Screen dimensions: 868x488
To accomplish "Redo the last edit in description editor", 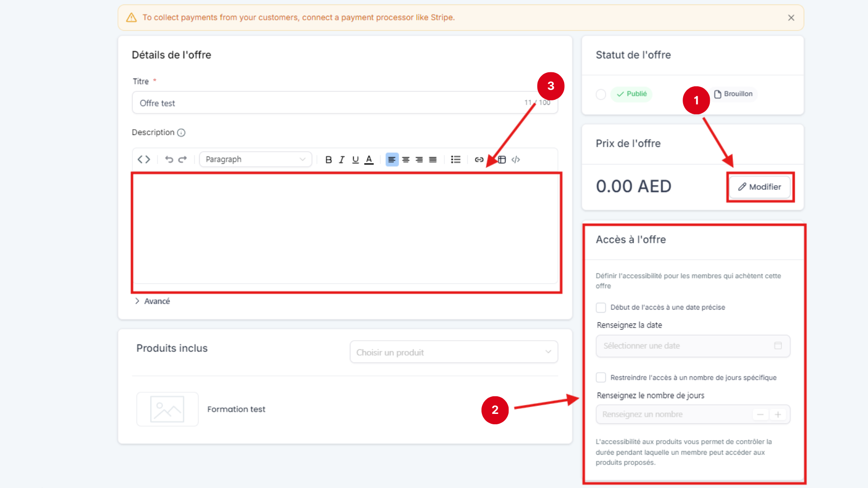I will coord(183,160).
